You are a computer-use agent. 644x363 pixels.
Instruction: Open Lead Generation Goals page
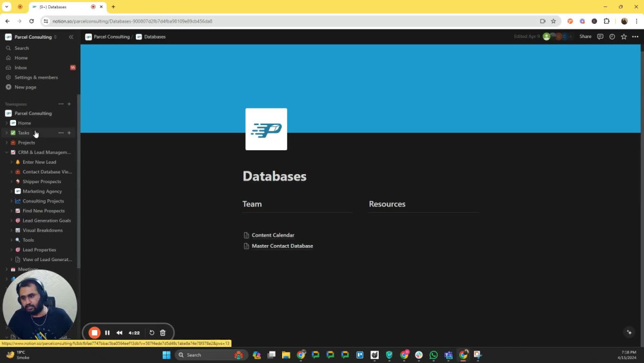46,221
